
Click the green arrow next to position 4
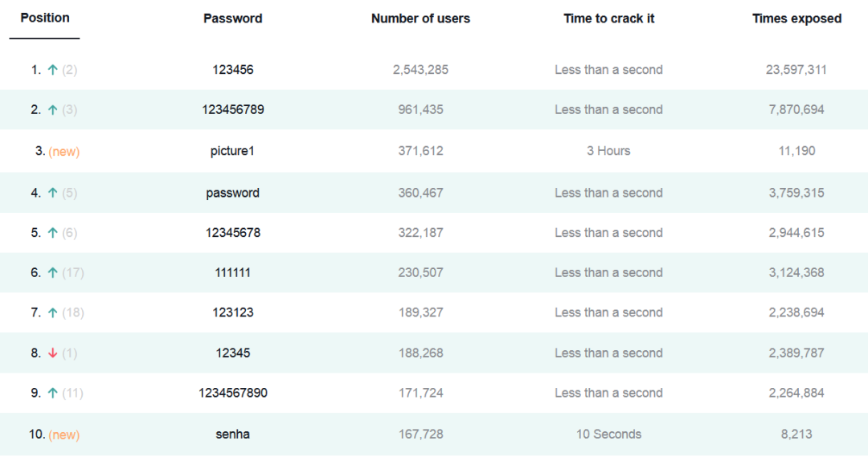click(x=52, y=193)
